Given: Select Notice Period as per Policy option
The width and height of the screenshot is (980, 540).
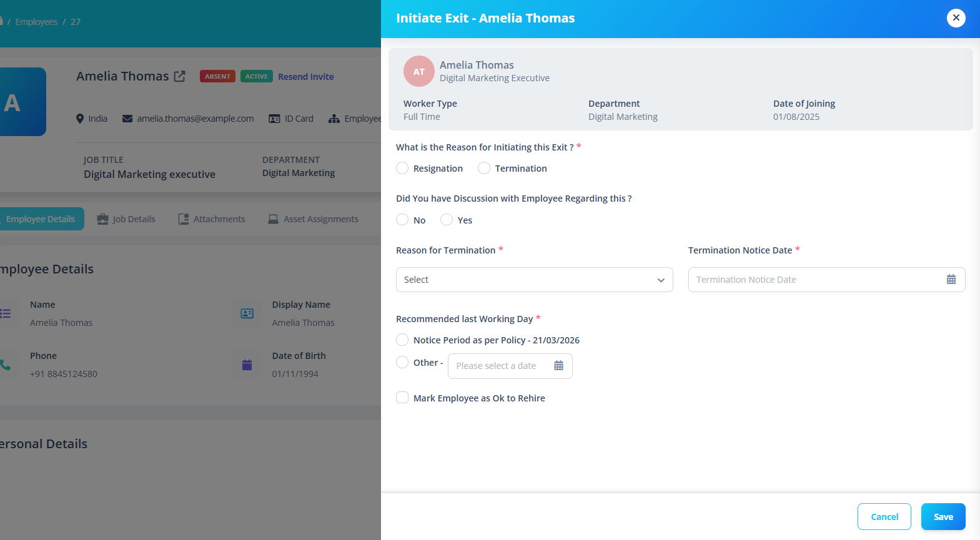Looking at the screenshot, I should [x=402, y=340].
